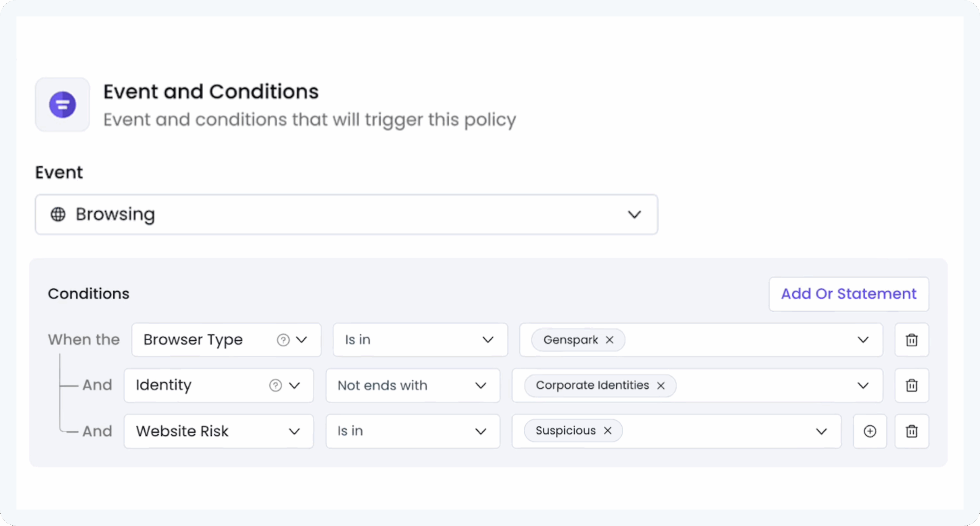Add a condition with the plus icon
The width and height of the screenshot is (980, 526).
[x=870, y=431]
